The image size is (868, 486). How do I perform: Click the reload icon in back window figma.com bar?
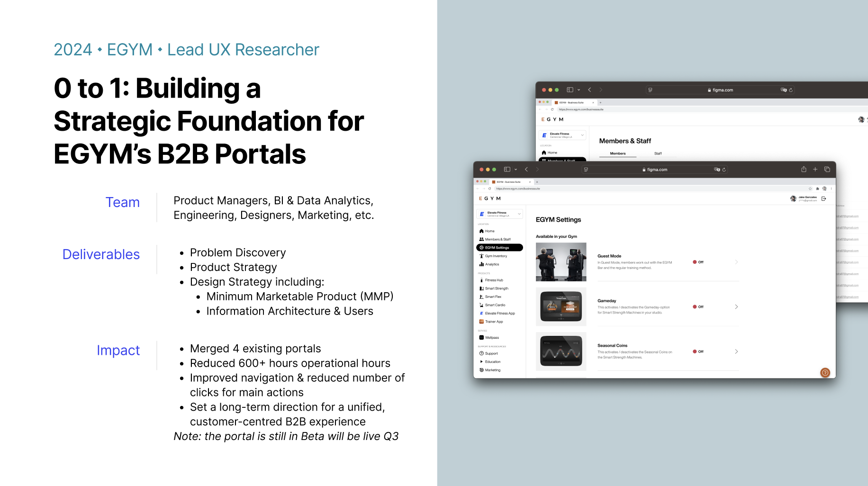click(791, 90)
